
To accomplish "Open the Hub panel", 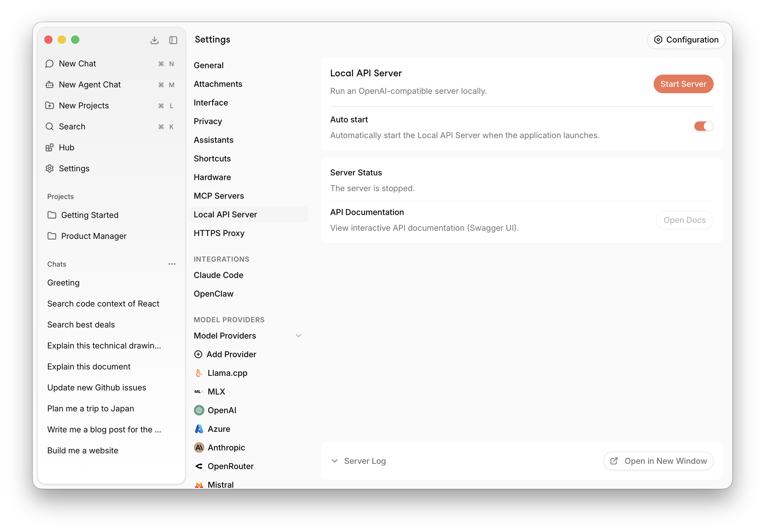I will [66, 147].
